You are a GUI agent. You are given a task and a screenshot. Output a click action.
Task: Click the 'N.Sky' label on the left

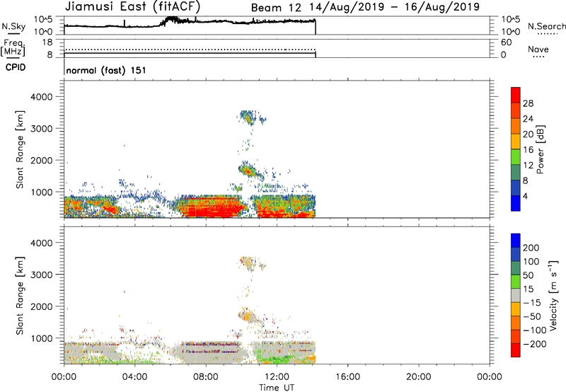(13, 26)
